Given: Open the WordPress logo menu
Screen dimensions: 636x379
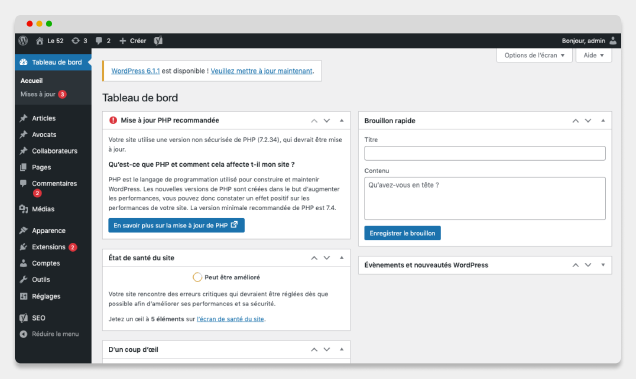Looking at the screenshot, I should tap(24, 41).
